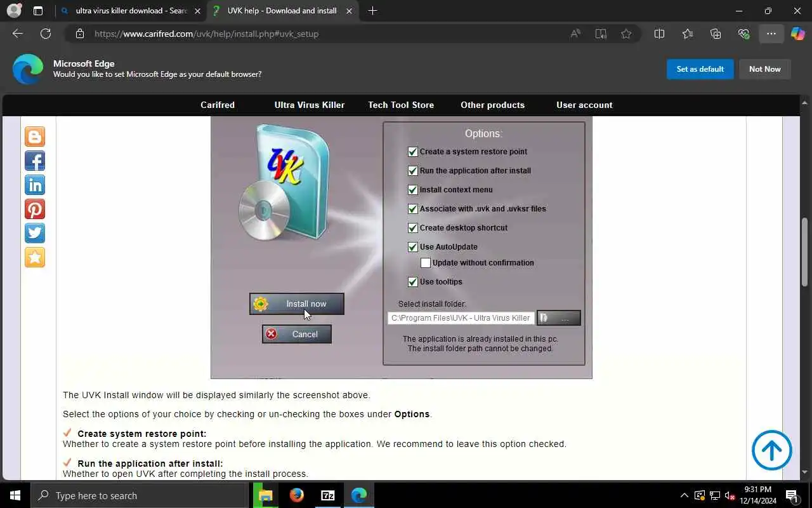Open Other products menu
Image resolution: width=812 pixels, height=508 pixels.
(x=492, y=105)
